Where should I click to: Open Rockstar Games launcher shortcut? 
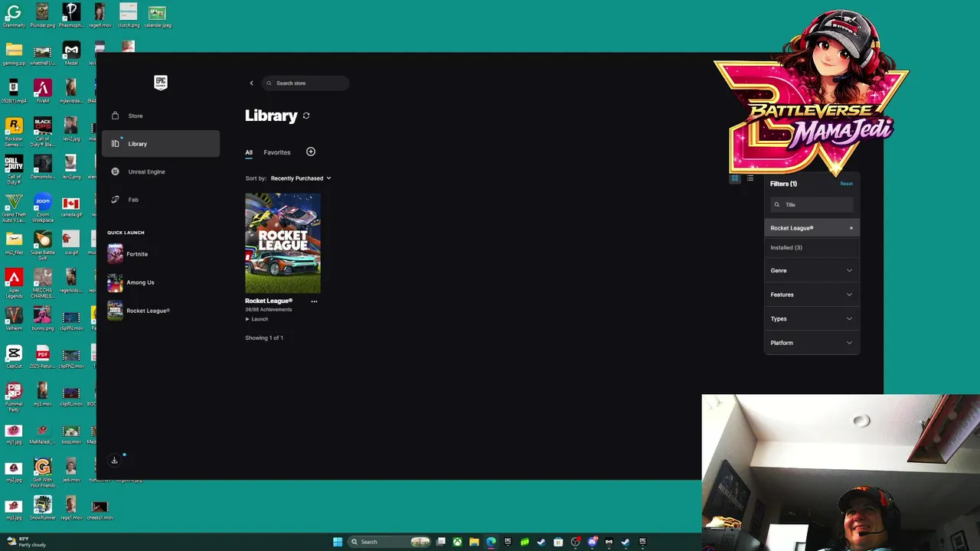pos(14,131)
